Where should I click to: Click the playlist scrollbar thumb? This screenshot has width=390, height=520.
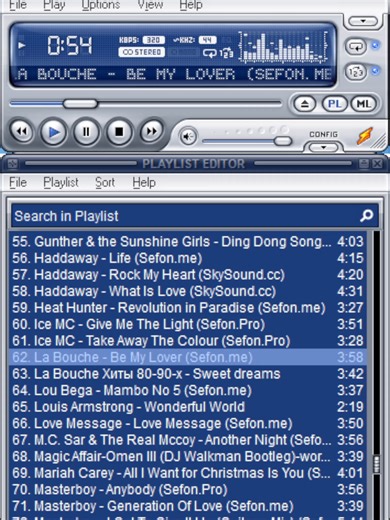(x=377, y=464)
